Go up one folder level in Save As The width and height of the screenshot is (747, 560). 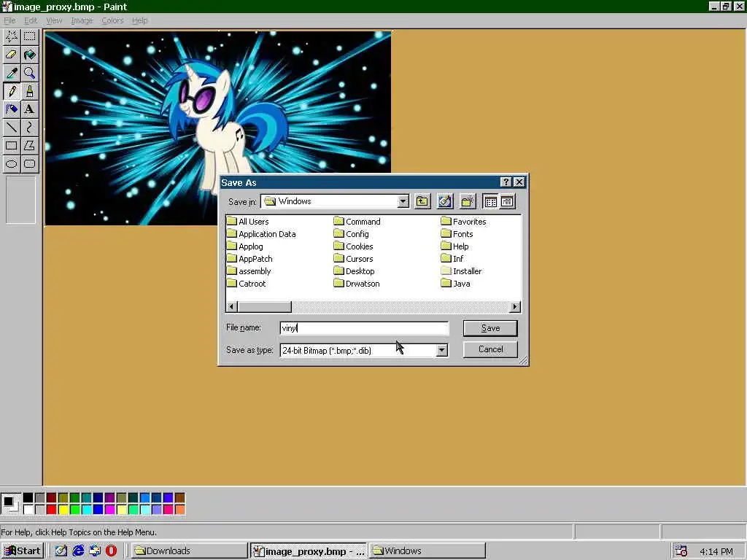(422, 201)
